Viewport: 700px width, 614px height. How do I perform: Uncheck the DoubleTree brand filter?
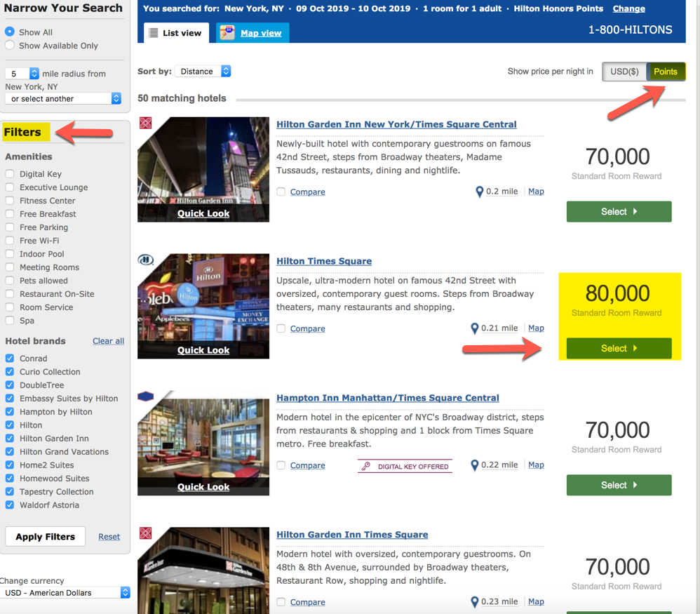coord(9,385)
